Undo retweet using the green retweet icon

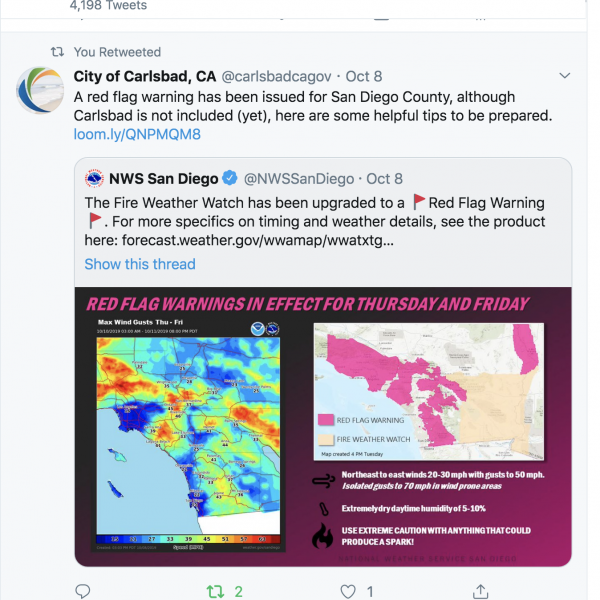pos(215,592)
